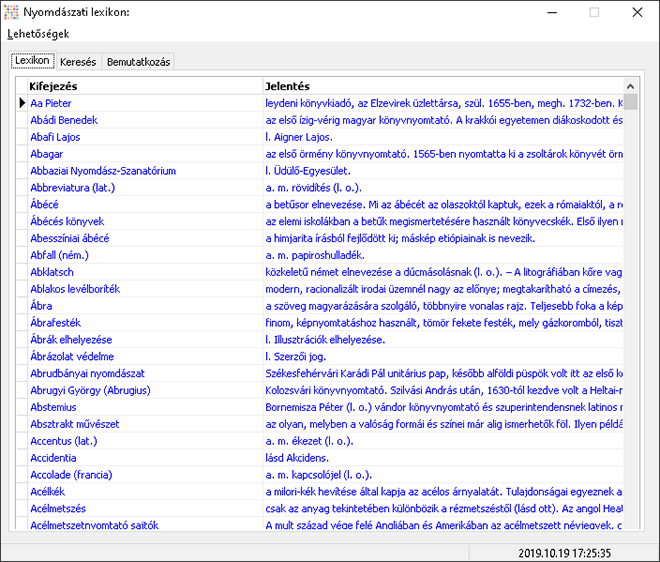Click the meaning starting 'leydeni könyvkiadó'
The height and width of the screenshot is (562, 660).
coord(444,103)
